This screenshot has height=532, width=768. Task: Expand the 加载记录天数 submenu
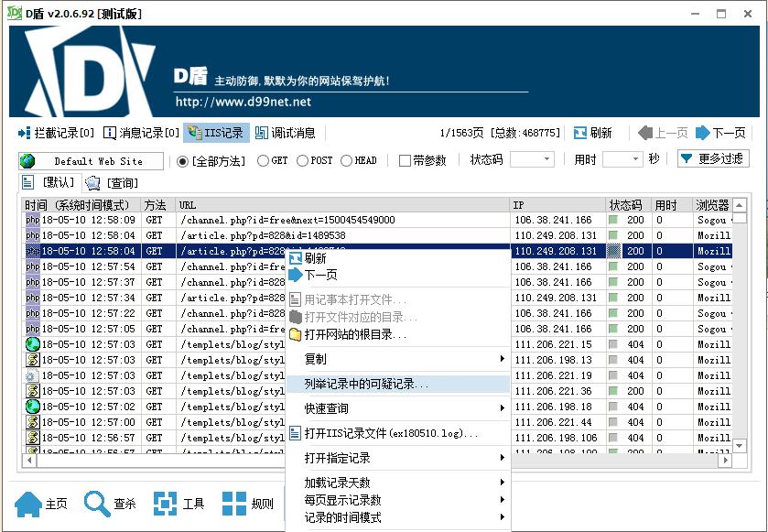coord(397,483)
